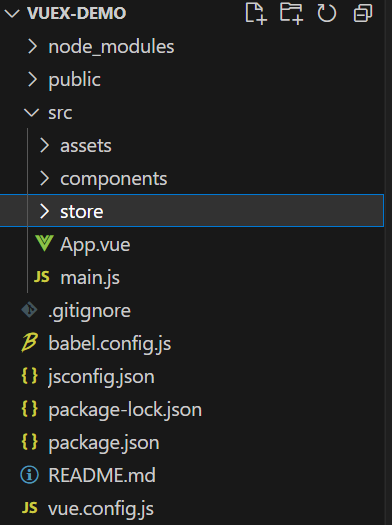
Task: Click the braces icon beside jsconfig.json
Action: click(x=29, y=376)
